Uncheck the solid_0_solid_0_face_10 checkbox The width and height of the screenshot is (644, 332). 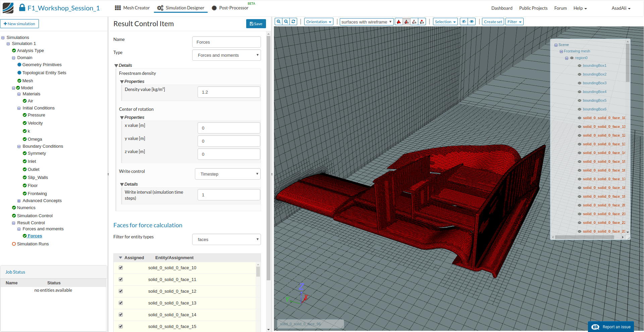coord(121,268)
